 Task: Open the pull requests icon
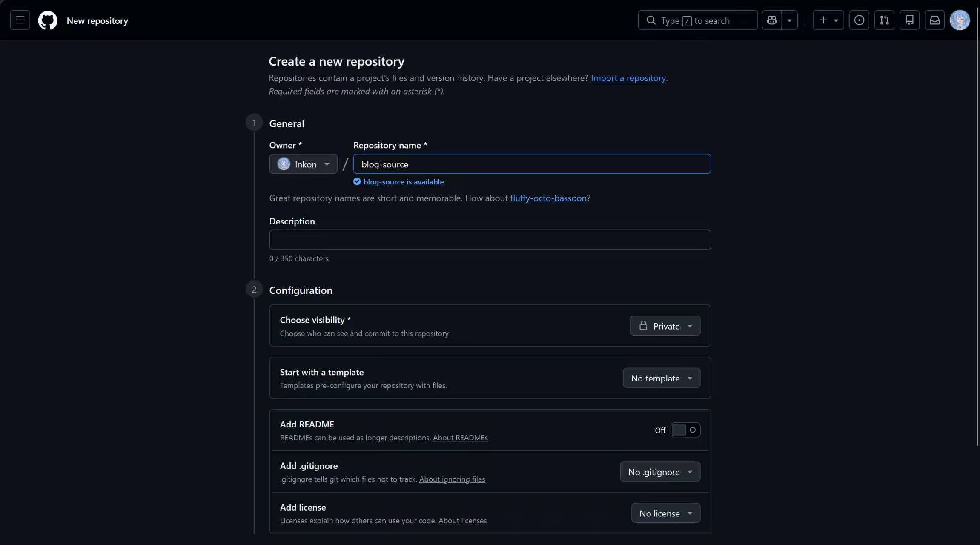pyautogui.click(x=884, y=20)
